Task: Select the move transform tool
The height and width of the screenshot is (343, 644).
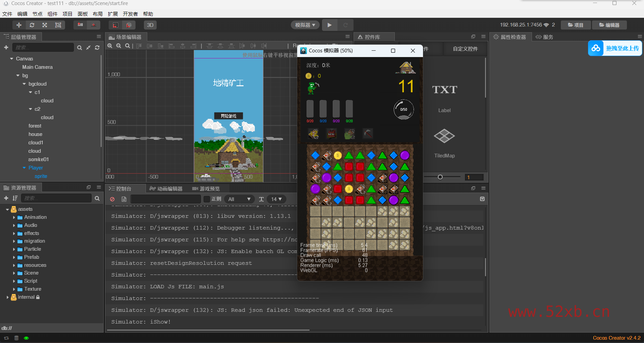Action: coord(19,25)
